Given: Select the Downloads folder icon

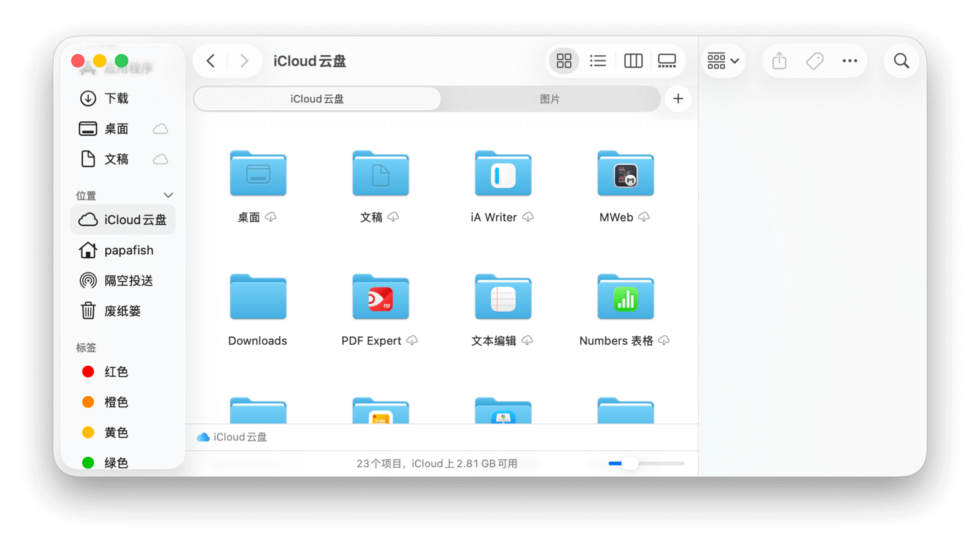Looking at the screenshot, I should [x=258, y=297].
